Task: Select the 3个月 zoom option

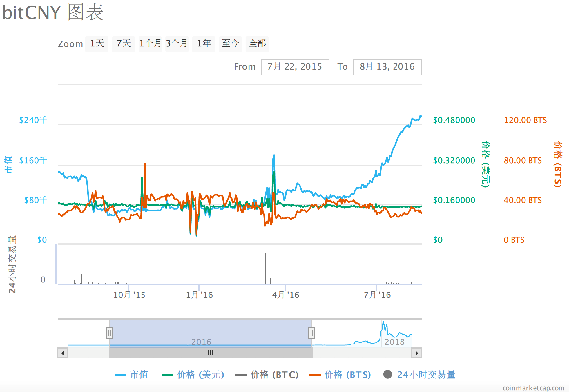Action: tap(177, 44)
